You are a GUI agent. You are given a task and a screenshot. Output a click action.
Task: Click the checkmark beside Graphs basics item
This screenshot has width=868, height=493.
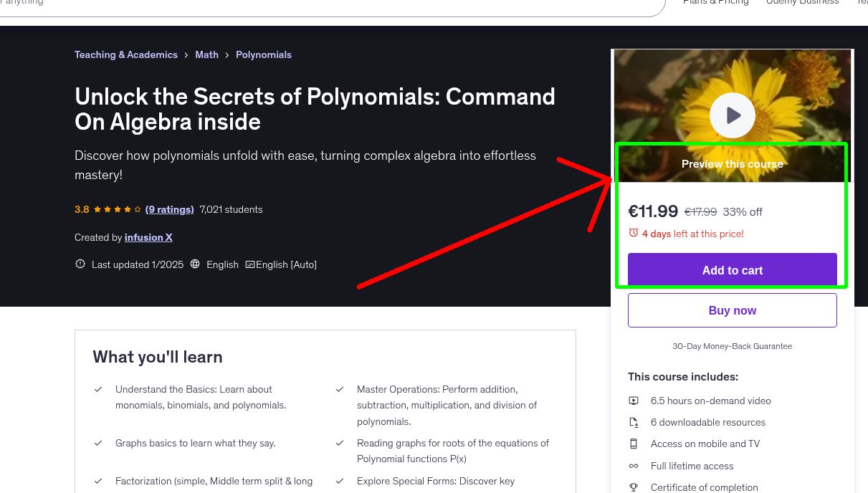pyautogui.click(x=98, y=443)
